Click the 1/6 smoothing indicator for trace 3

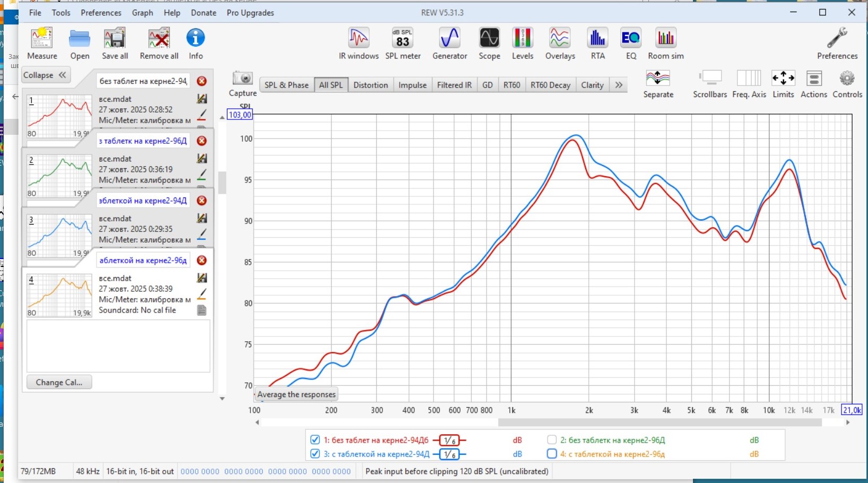449,454
